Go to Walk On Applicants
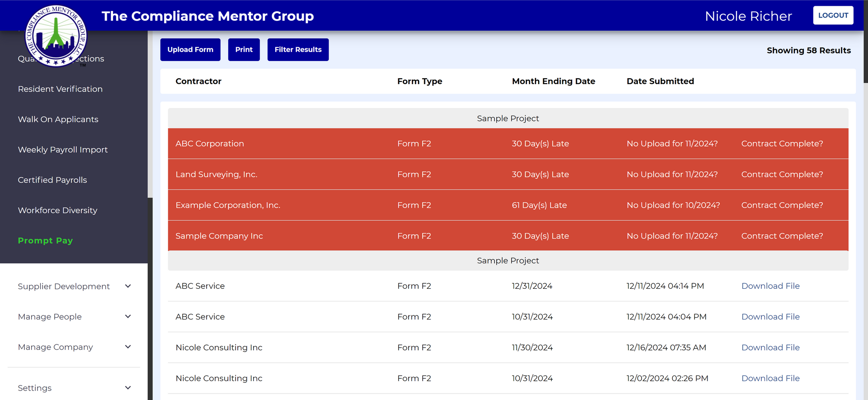This screenshot has height=400, width=868. (58, 119)
